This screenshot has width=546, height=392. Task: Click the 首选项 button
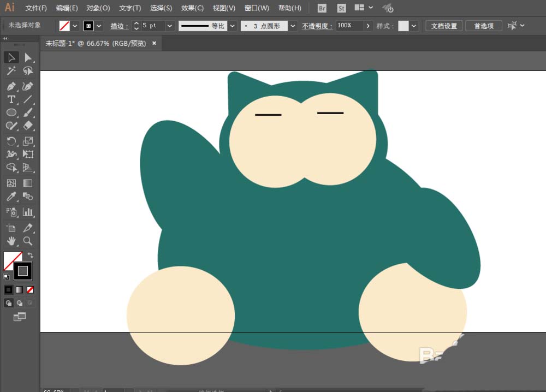coord(484,26)
